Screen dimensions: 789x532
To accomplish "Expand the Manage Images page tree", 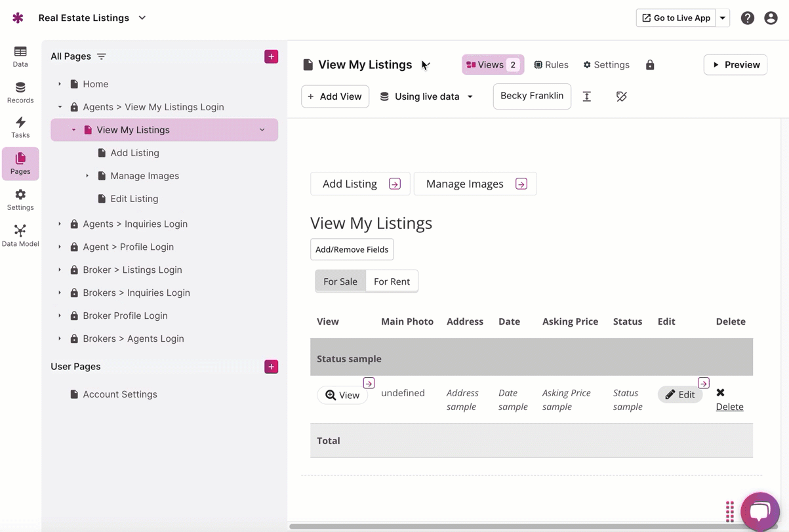I will click(87, 176).
